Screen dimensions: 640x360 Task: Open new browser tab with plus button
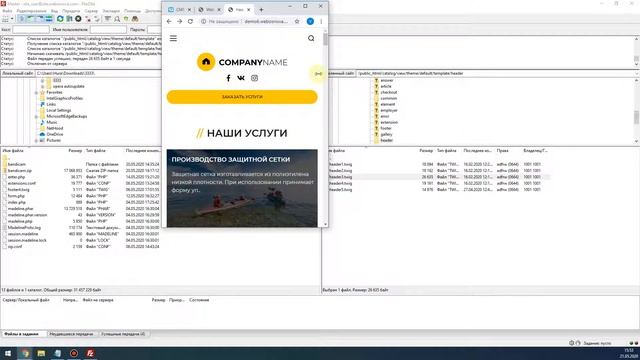tap(261, 9)
